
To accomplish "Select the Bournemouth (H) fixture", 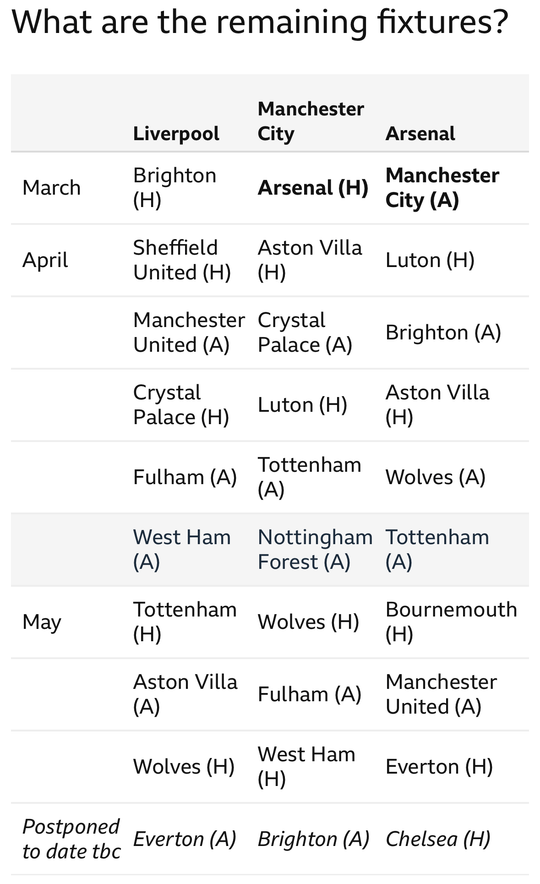I will tap(452, 622).
